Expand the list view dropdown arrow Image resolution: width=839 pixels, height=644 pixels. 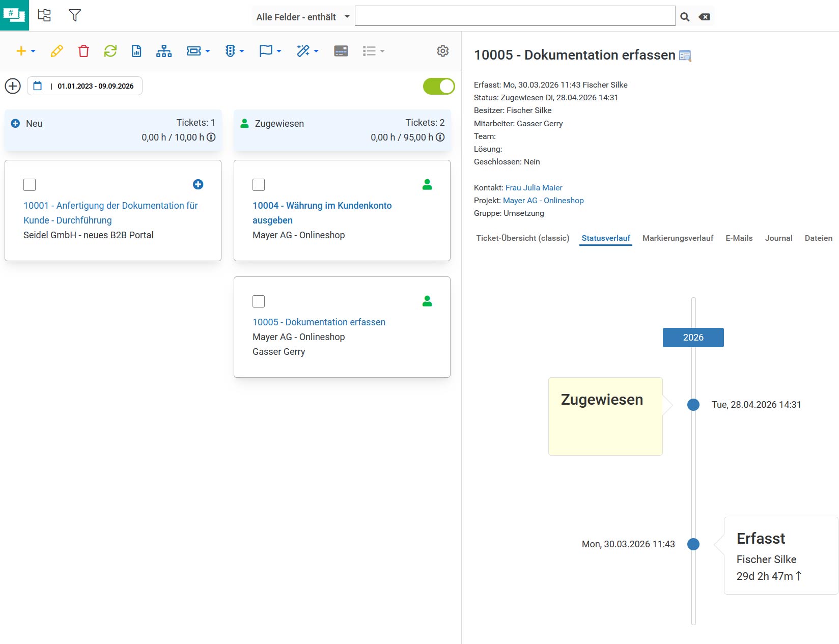click(x=382, y=51)
